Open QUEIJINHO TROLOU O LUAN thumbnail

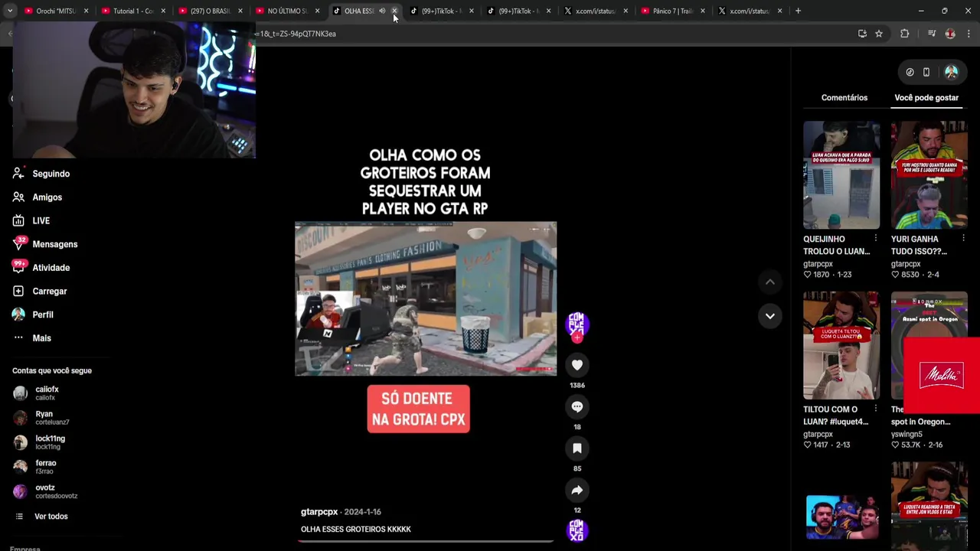click(841, 175)
